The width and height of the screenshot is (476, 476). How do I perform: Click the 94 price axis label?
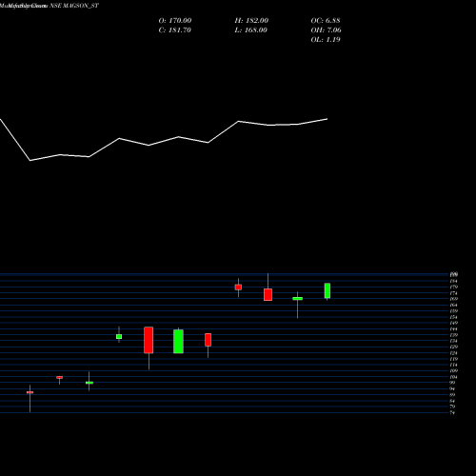click(x=452, y=388)
